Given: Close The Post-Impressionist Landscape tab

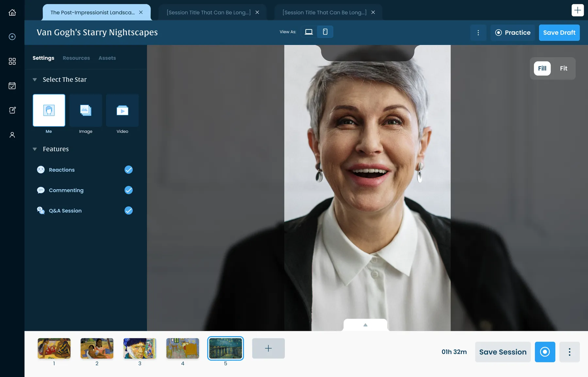Looking at the screenshot, I should pyautogui.click(x=141, y=12).
